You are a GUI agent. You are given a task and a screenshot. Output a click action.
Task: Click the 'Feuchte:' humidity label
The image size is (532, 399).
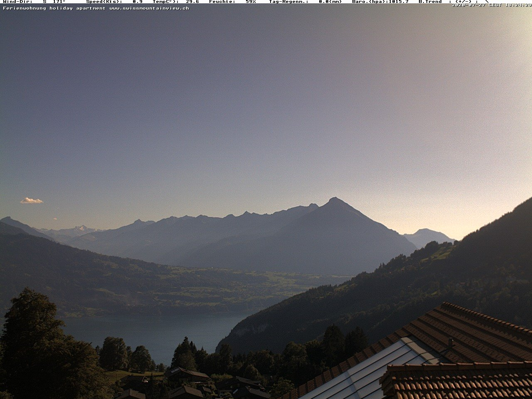point(222,2)
